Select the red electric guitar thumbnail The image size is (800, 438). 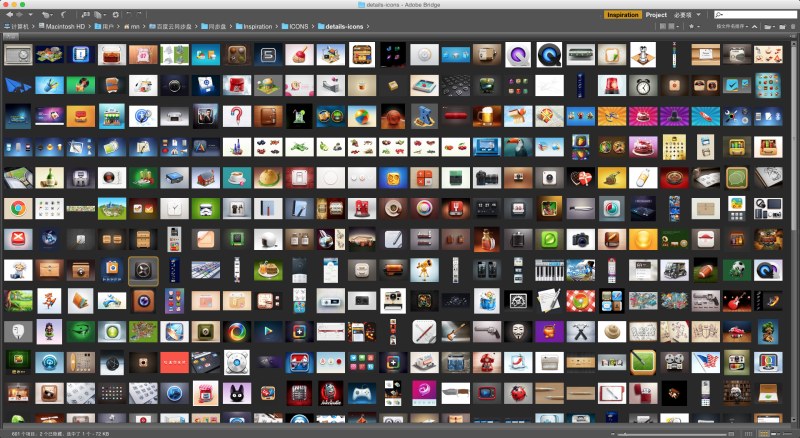tap(737, 301)
